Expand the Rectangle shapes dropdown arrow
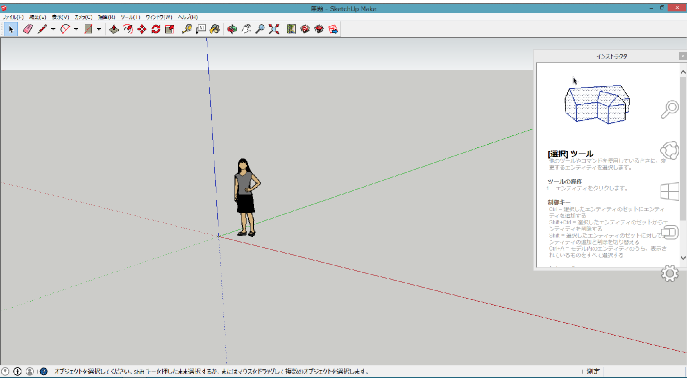The height and width of the screenshot is (381, 687). click(99, 29)
